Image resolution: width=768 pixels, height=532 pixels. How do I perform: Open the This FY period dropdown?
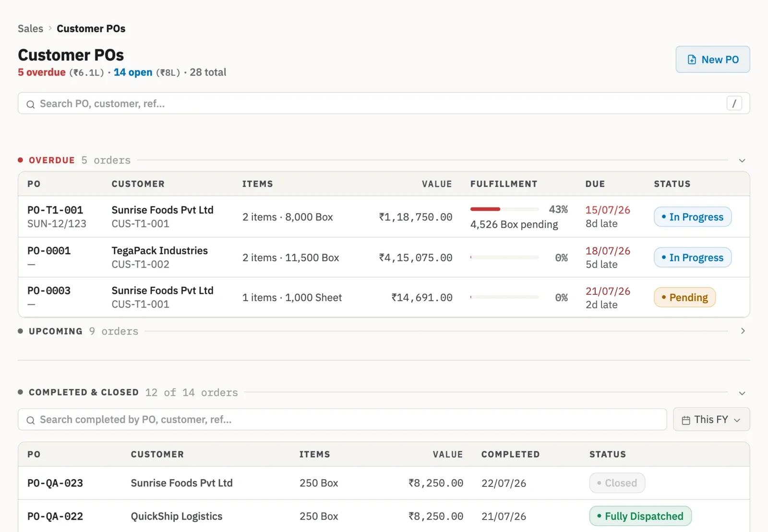[711, 420]
